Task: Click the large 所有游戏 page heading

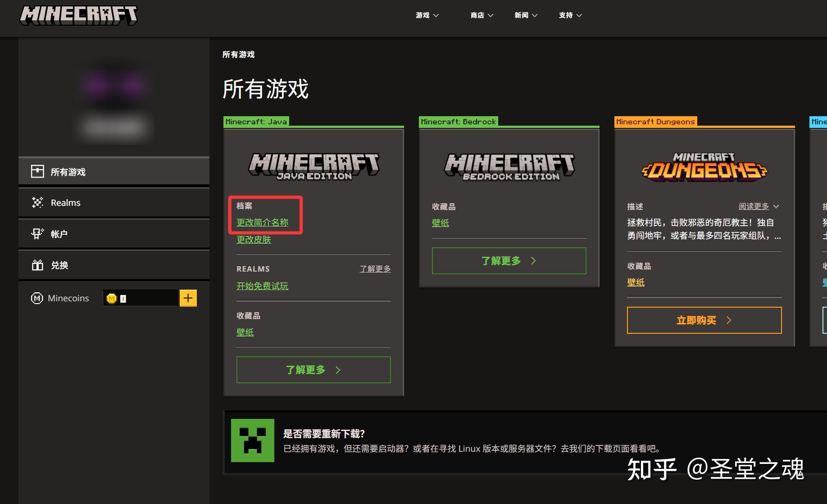Action: (x=266, y=89)
